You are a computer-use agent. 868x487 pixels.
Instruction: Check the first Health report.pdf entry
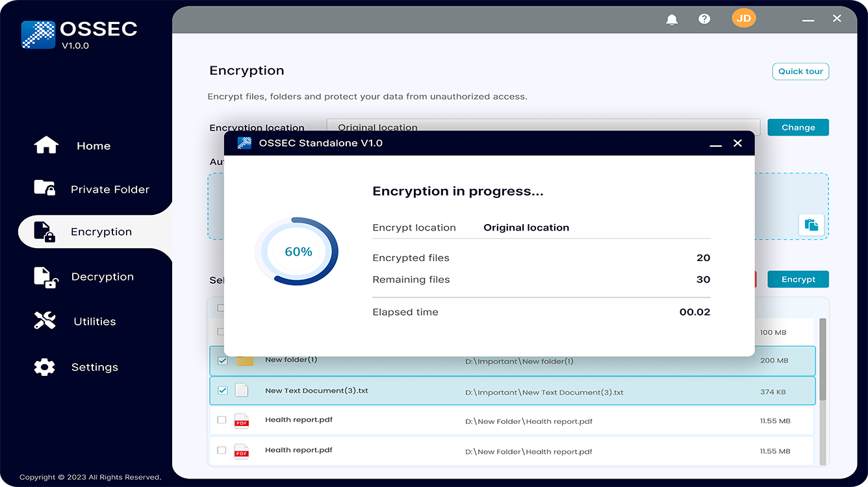pyautogui.click(x=222, y=420)
